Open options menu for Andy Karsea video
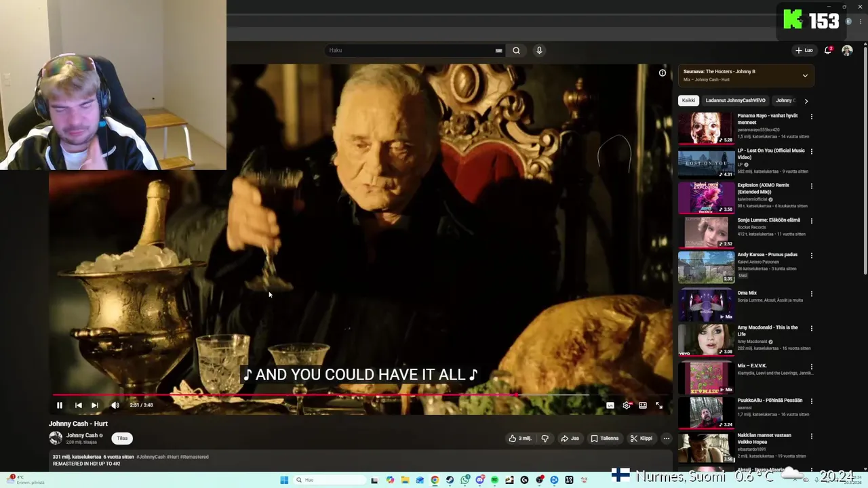 (x=812, y=256)
